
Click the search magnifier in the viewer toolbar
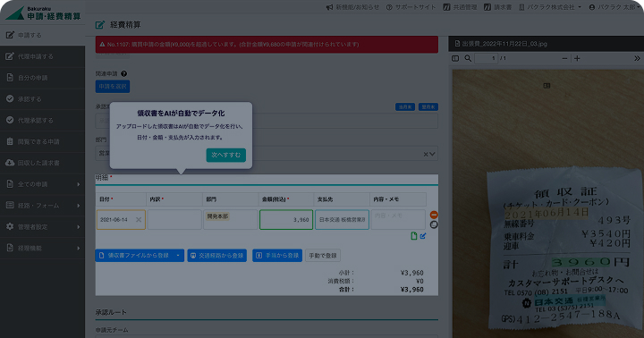(x=468, y=58)
